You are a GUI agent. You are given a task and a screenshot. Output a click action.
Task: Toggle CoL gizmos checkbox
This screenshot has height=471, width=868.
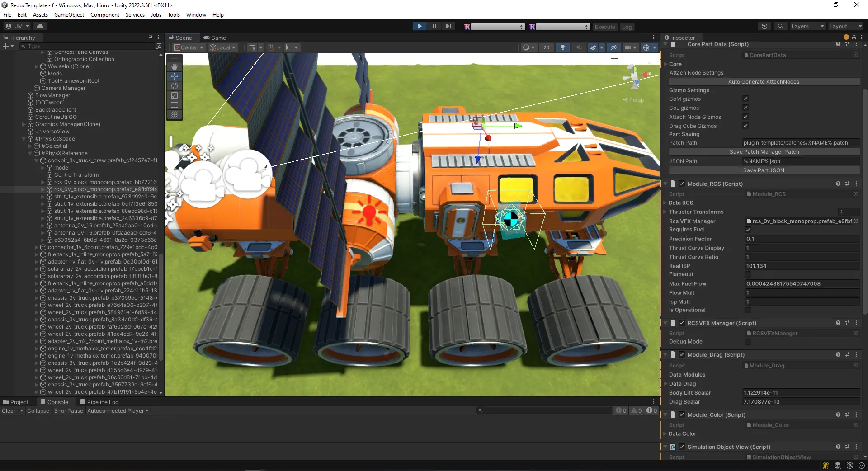745,108
